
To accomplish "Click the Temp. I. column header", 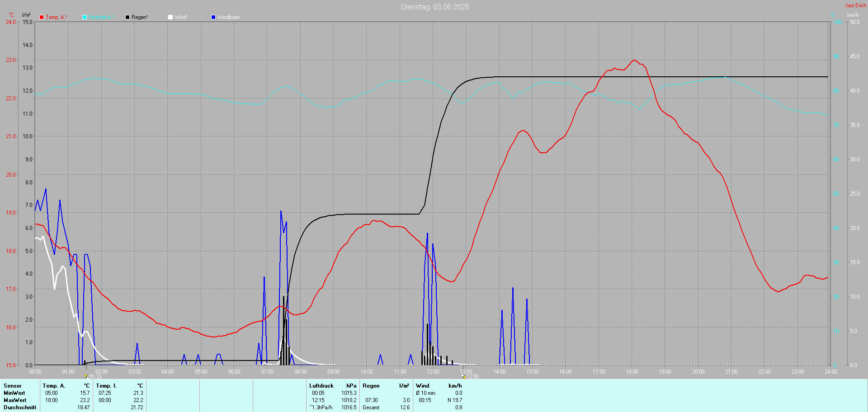I will [106, 386].
